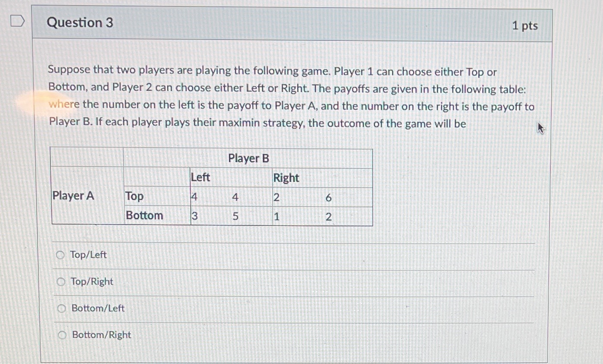
Task: Click the payoff value 5 in the Bottom row
Action: coord(235,216)
